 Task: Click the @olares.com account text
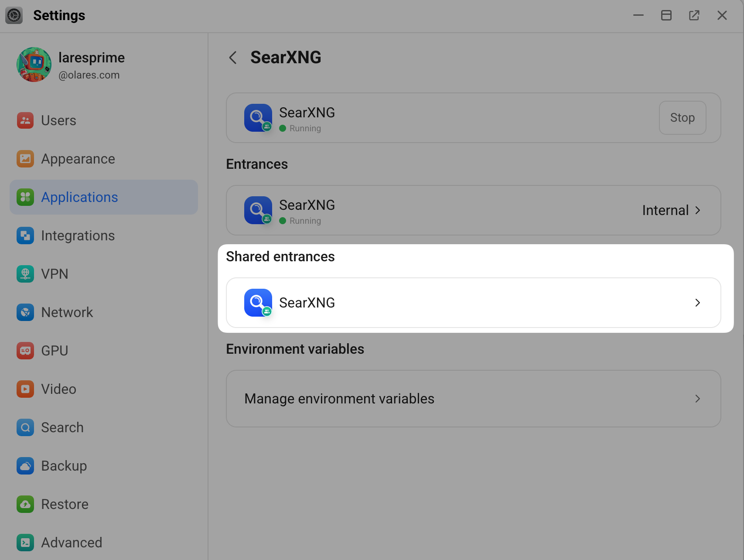click(89, 75)
